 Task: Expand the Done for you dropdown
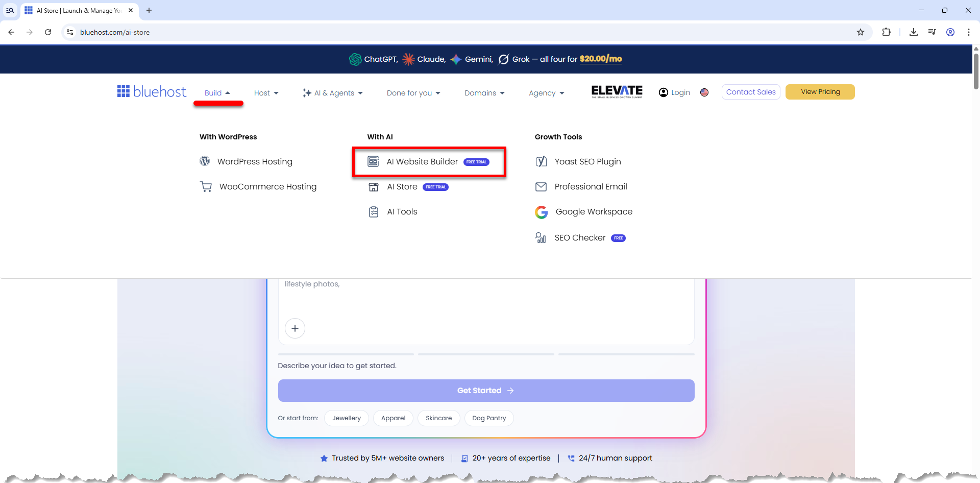pos(413,93)
